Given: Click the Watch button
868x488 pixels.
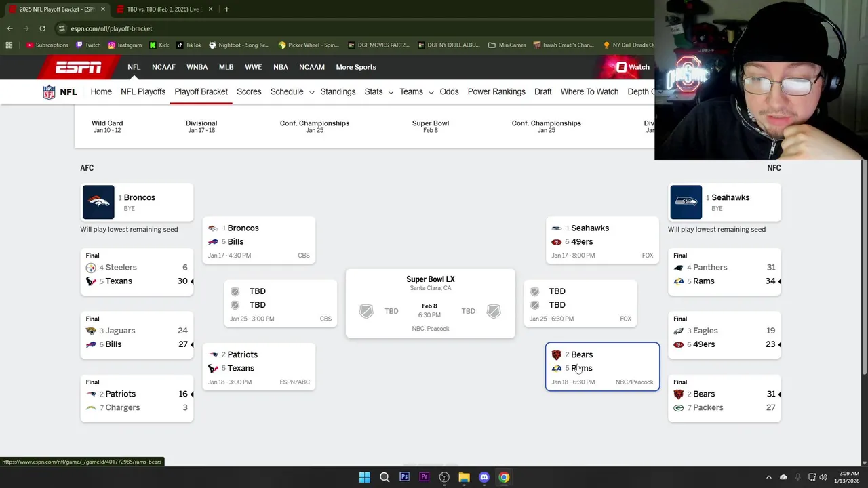Looking at the screenshot, I should pos(633,67).
